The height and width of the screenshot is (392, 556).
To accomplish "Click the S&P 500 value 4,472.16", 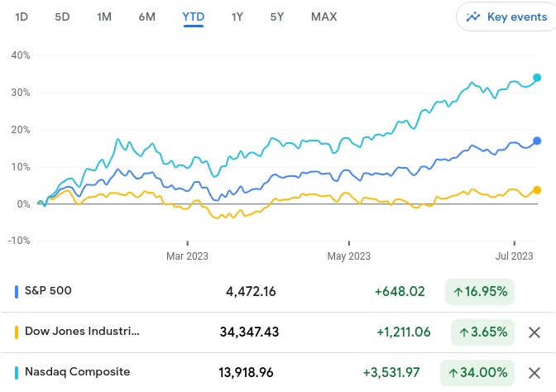I will tap(251, 292).
